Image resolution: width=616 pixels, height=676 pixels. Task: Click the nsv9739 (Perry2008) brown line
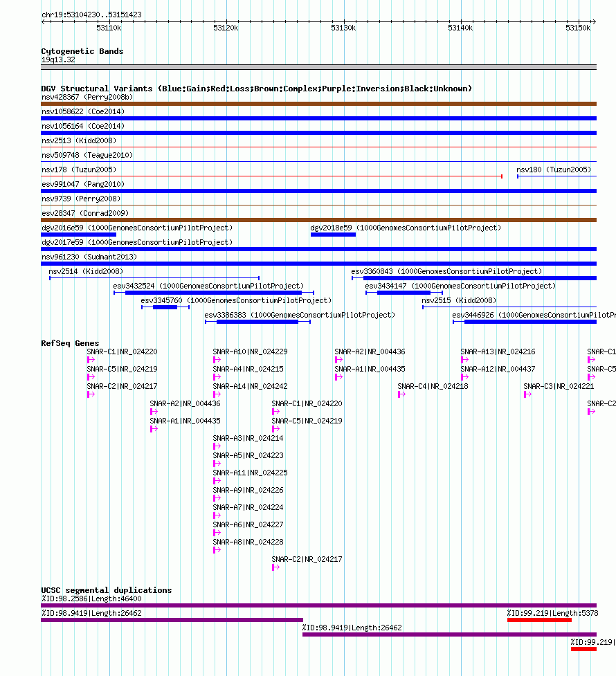click(319, 205)
